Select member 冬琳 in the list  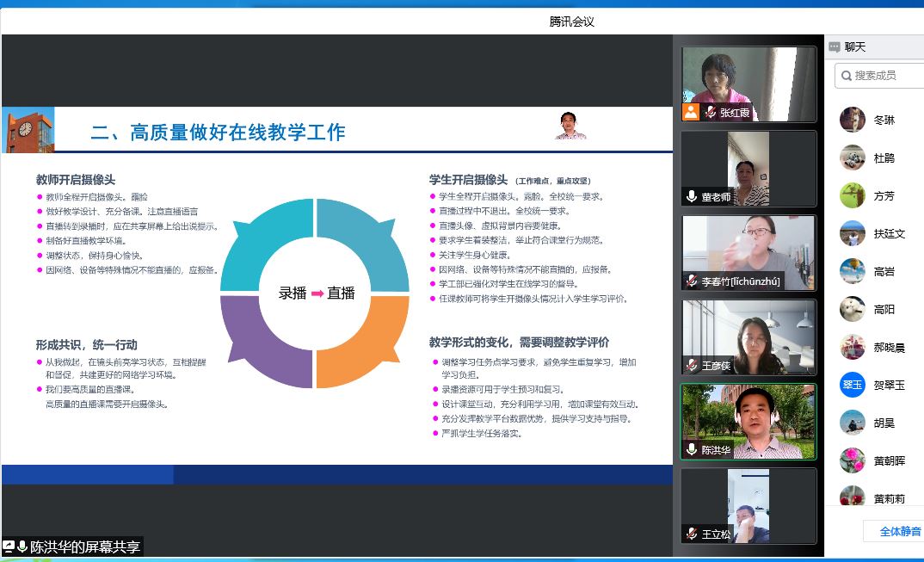click(x=884, y=120)
